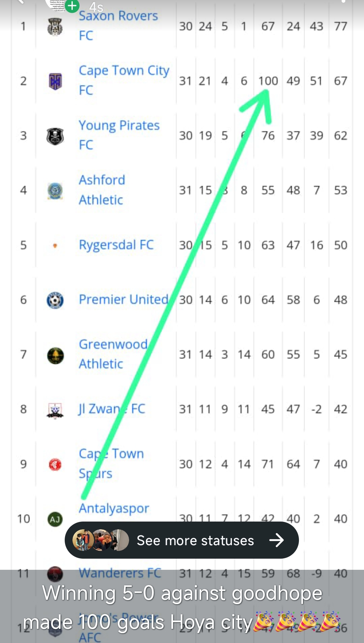Click the arrow on See more statuses
This screenshot has width=364, height=643.
(277, 540)
